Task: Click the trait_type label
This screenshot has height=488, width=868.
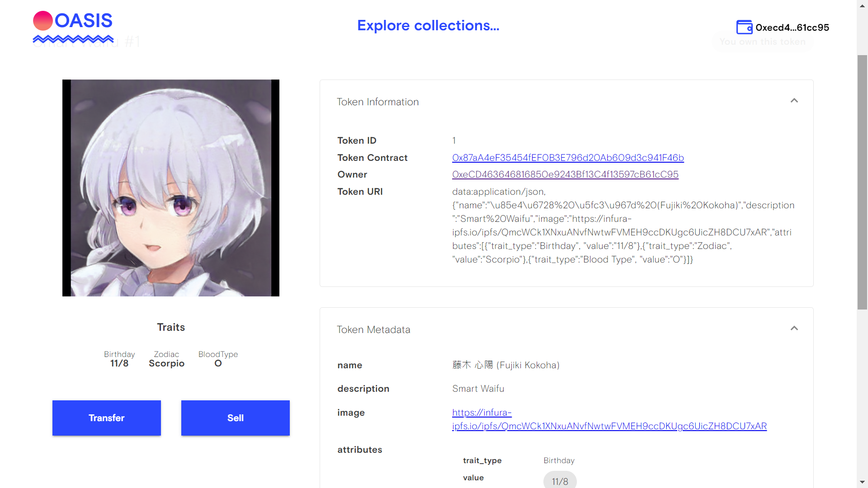Action: (x=482, y=460)
